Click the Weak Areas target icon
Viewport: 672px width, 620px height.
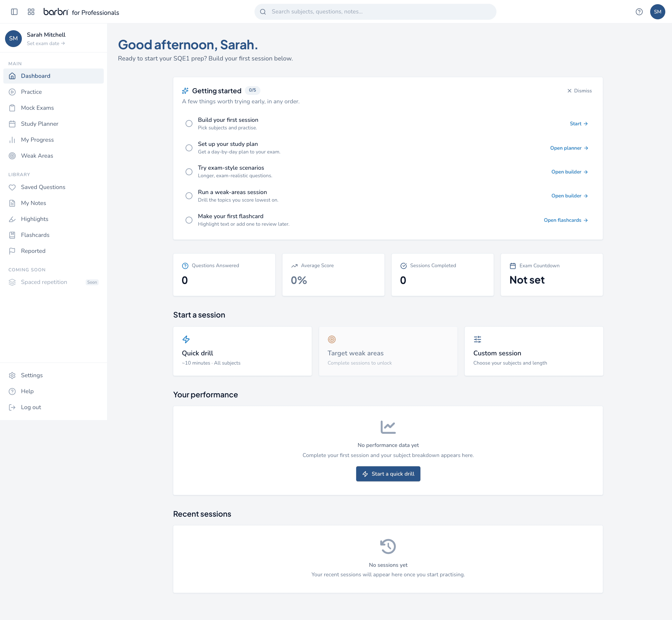[12, 156]
